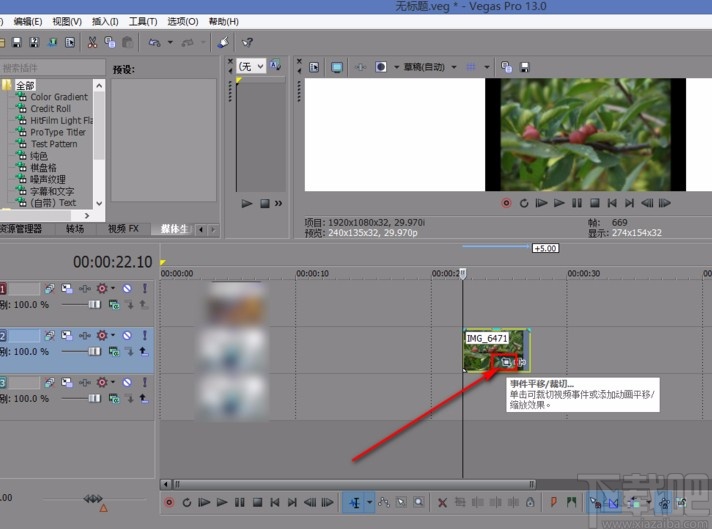Click the event pan/crop icon on IMG_6471 clip
Screen dimensions: 712x529
[506, 361]
